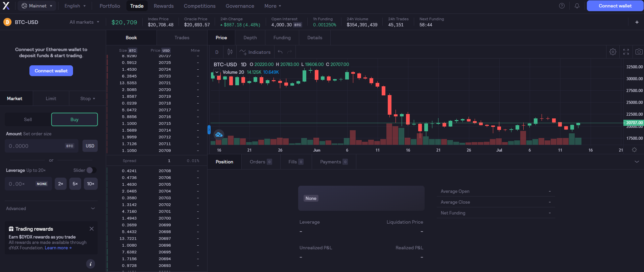Choose 10× leverage
The image size is (644, 272).
91,184
